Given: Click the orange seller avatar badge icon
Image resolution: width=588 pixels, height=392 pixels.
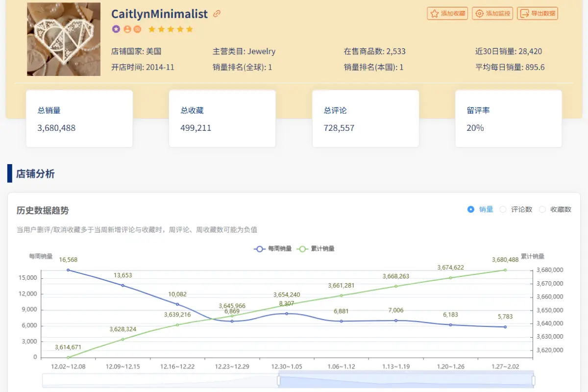Looking at the screenshot, I should [x=127, y=29].
